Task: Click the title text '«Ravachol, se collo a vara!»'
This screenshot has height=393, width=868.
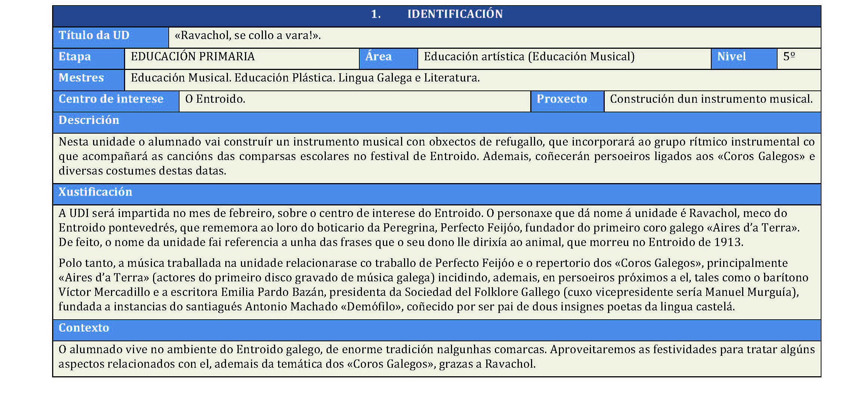Action: point(248,36)
